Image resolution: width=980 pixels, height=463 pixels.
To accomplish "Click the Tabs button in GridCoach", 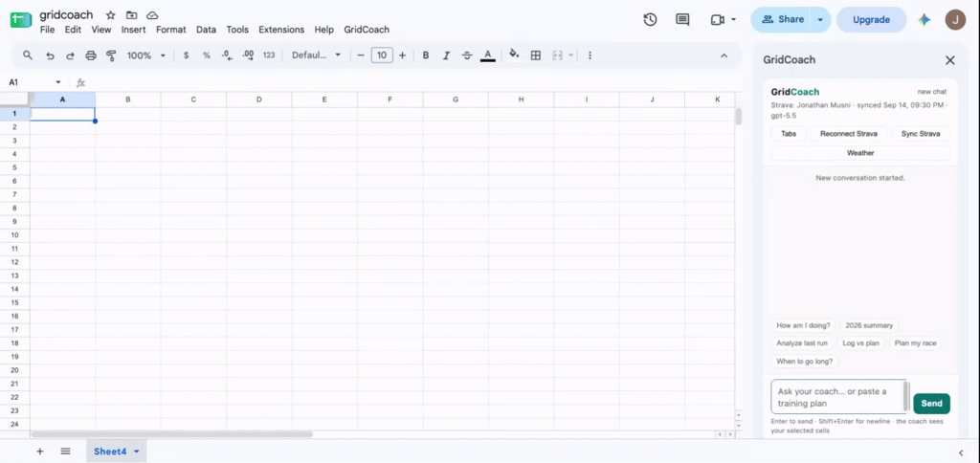I will coord(789,134).
